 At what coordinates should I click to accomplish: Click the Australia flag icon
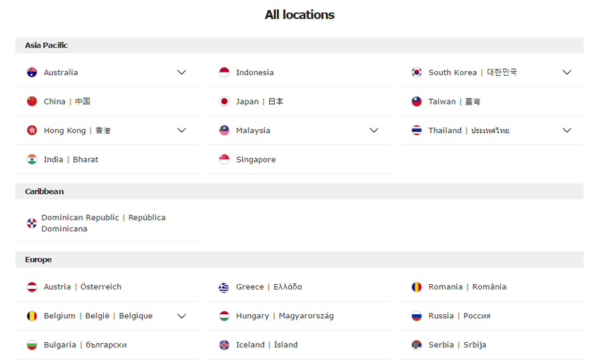(32, 72)
